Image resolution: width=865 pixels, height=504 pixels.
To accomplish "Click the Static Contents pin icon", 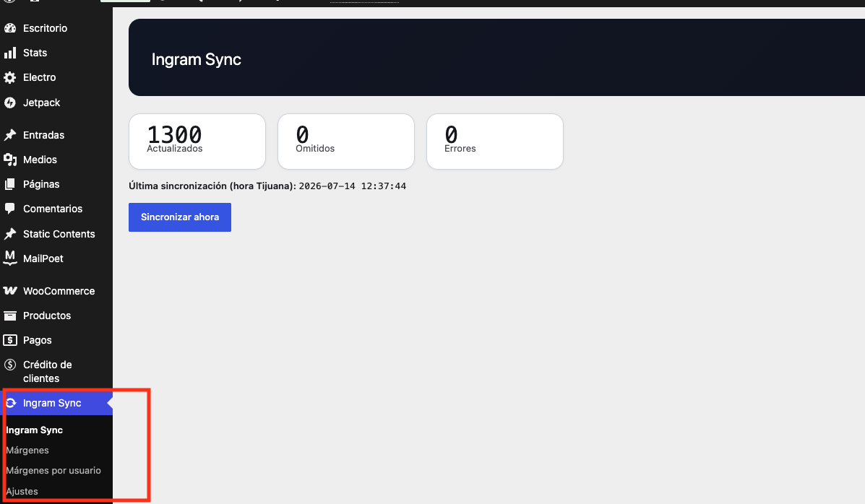I will point(10,234).
